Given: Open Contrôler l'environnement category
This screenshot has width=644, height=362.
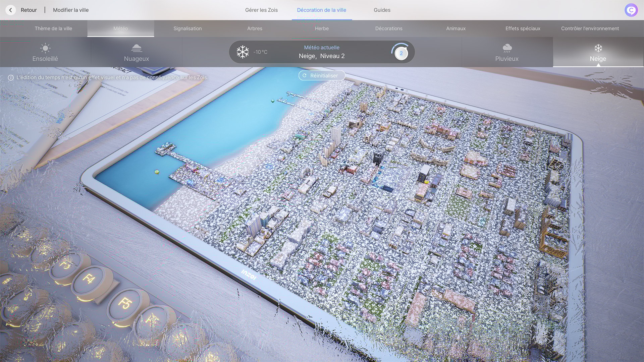Looking at the screenshot, I should pyautogui.click(x=590, y=28).
